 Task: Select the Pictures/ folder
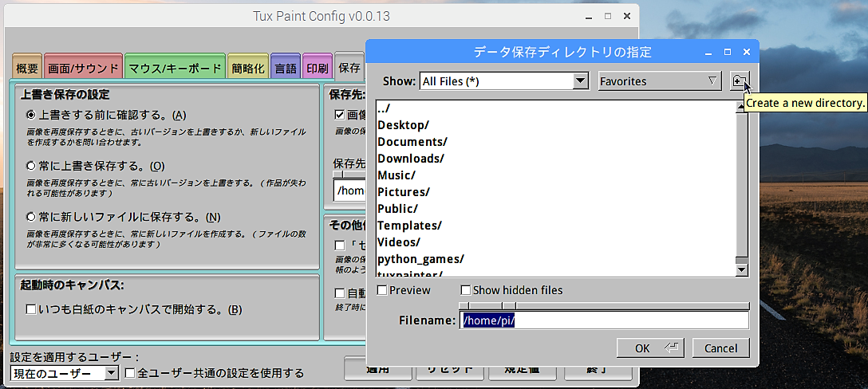click(404, 192)
